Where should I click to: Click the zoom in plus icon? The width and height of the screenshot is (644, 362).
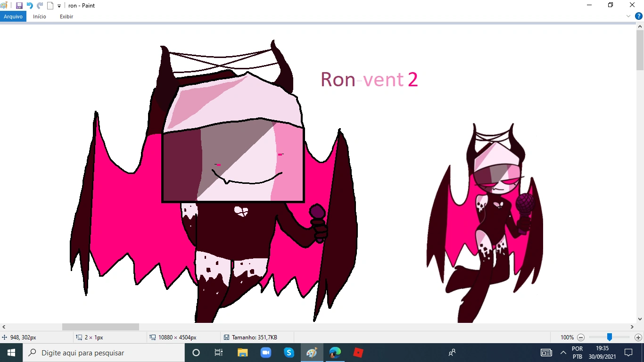click(637, 337)
